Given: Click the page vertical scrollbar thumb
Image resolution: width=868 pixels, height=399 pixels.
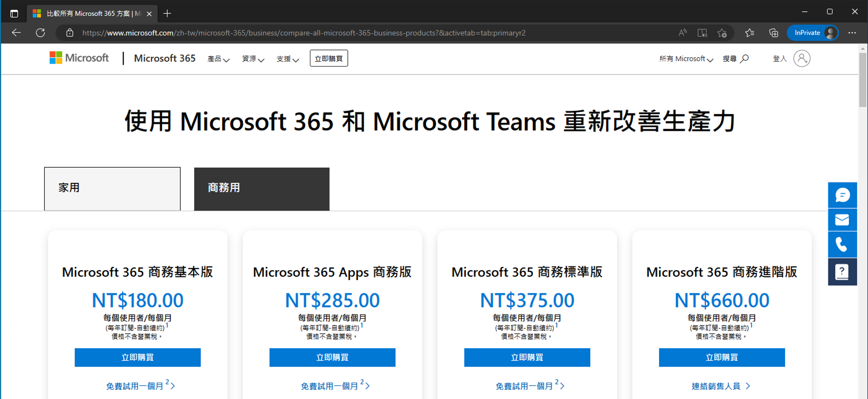Looking at the screenshot, I should pyautogui.click(x=863, y=80).
